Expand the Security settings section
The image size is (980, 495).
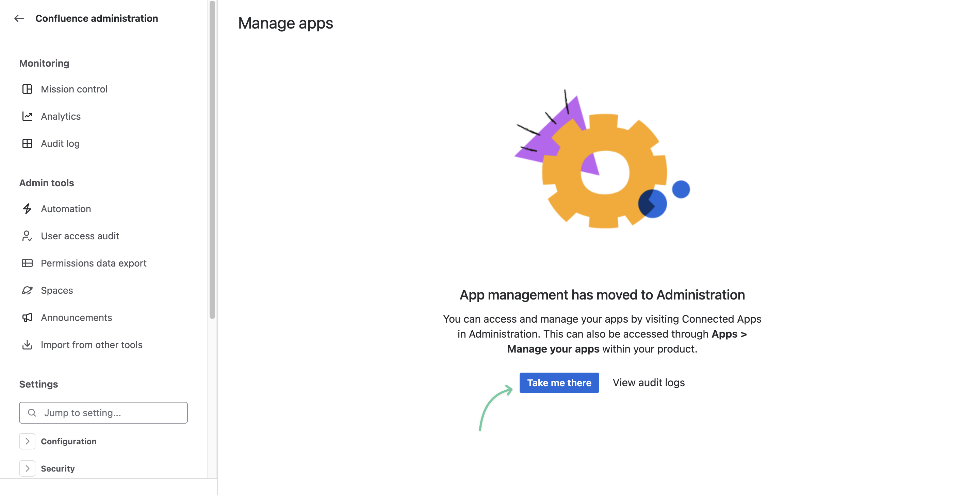pyautogui.click(x=27, y=468)
